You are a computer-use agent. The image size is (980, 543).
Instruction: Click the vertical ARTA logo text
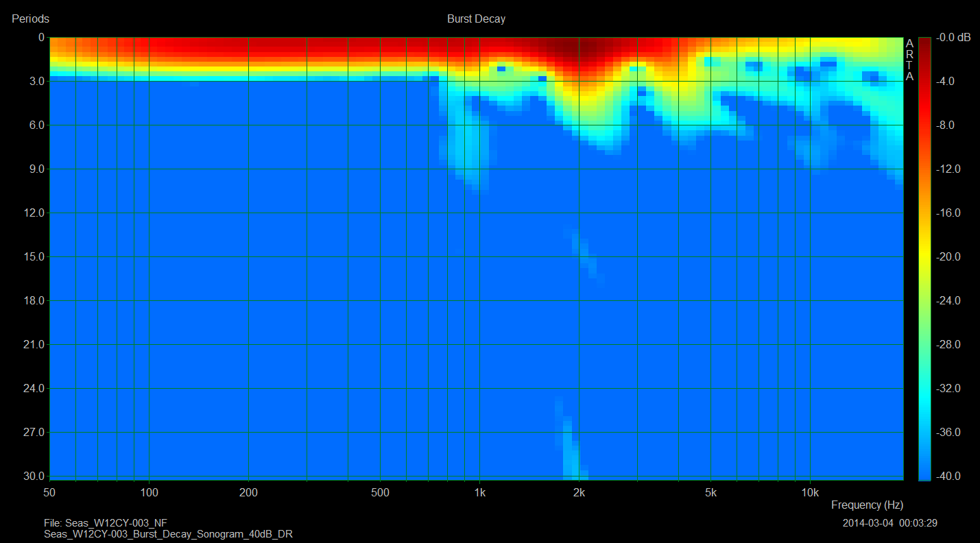[909, 60]
